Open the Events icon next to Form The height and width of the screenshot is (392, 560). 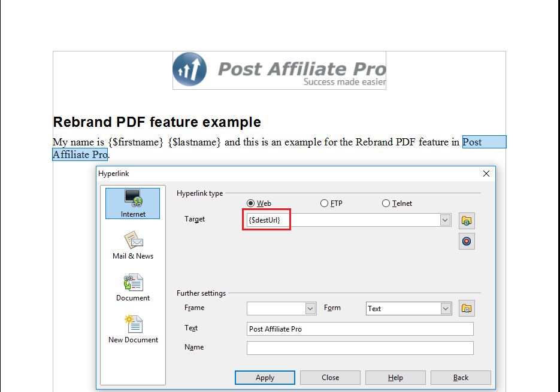pos(467,309)
